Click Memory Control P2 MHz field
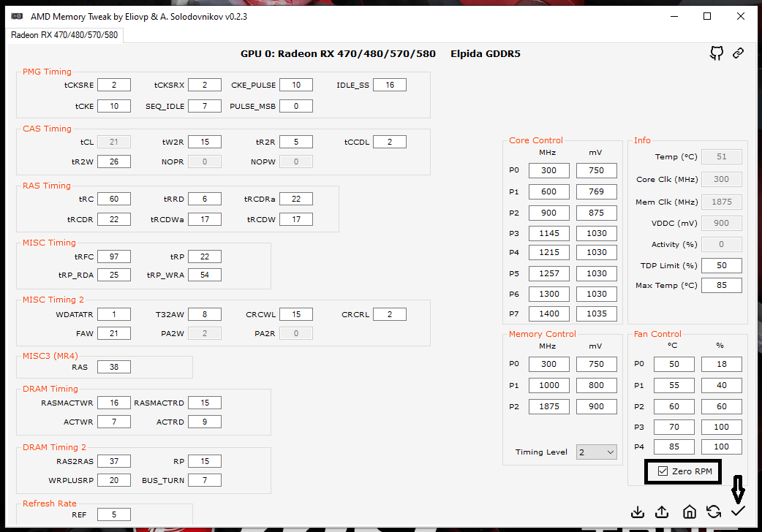 coord(548,406)
